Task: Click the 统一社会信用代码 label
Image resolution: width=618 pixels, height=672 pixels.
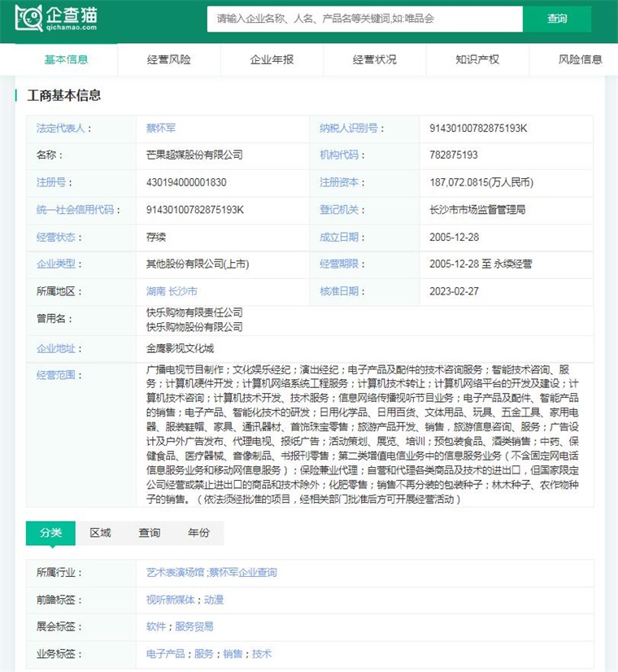Action: [x=76, y=210]
